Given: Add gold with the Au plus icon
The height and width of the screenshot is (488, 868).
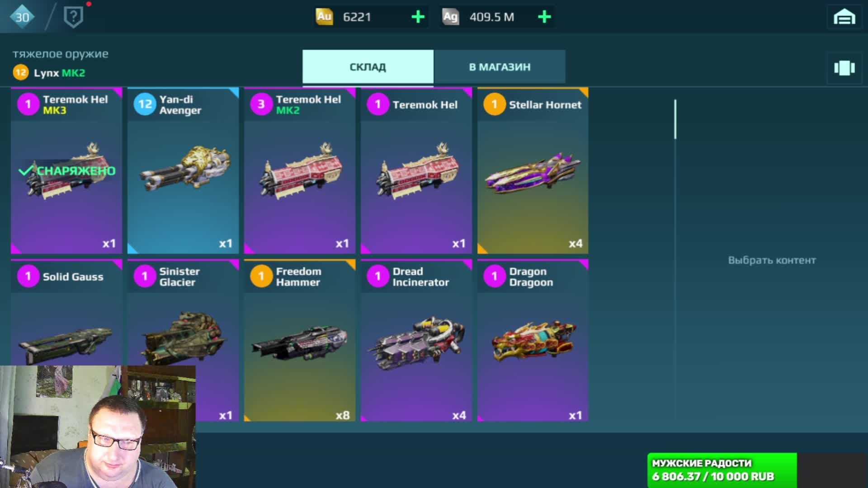Looking at the screenshot, I should (x=418, y=17).
